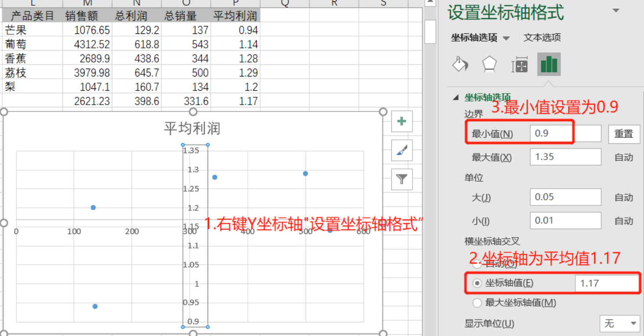Viewport: 644px width, 336px height.
Task: Select the cell 香蕉
Action: pyautogui.click(x=32, y=58)
